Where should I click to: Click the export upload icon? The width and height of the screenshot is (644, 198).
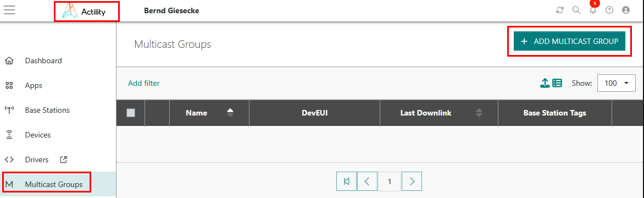click(x=545, y=84)
